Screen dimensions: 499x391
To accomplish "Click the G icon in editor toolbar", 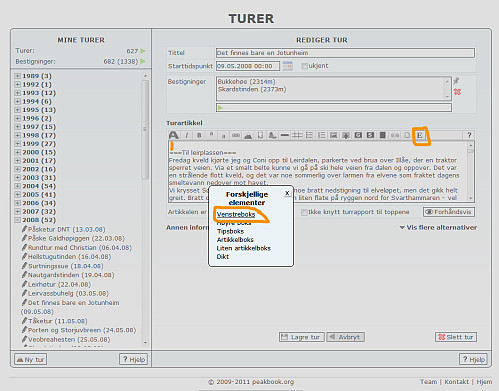I will (x=358, y=135).
